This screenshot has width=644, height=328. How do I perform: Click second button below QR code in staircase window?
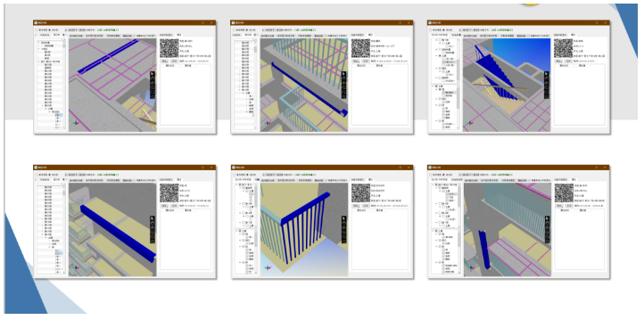[x=568, y=61]
